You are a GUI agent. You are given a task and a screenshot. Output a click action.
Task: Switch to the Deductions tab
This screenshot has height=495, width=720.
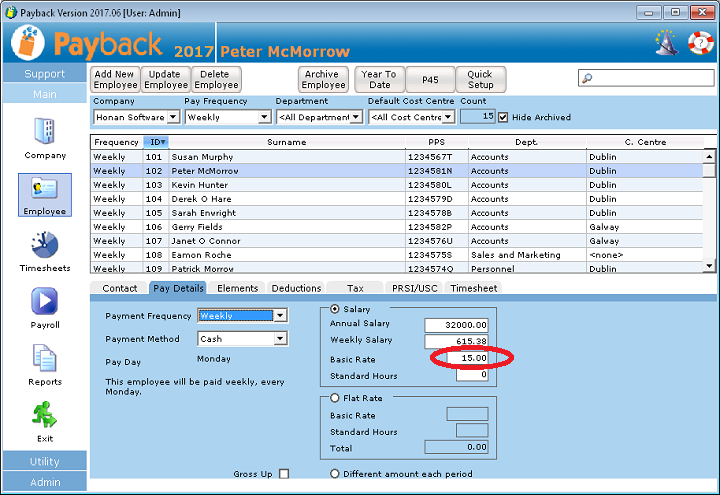coord(296,288)
